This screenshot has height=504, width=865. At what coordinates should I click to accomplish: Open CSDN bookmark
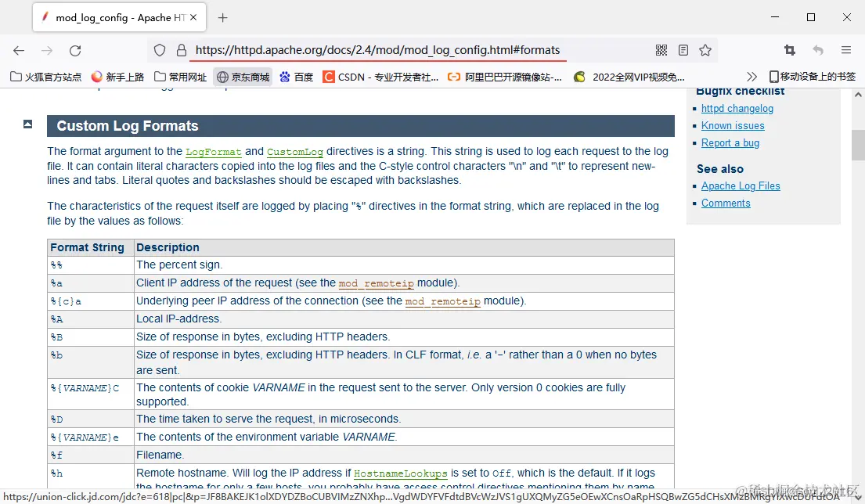[x=380, y=77]
